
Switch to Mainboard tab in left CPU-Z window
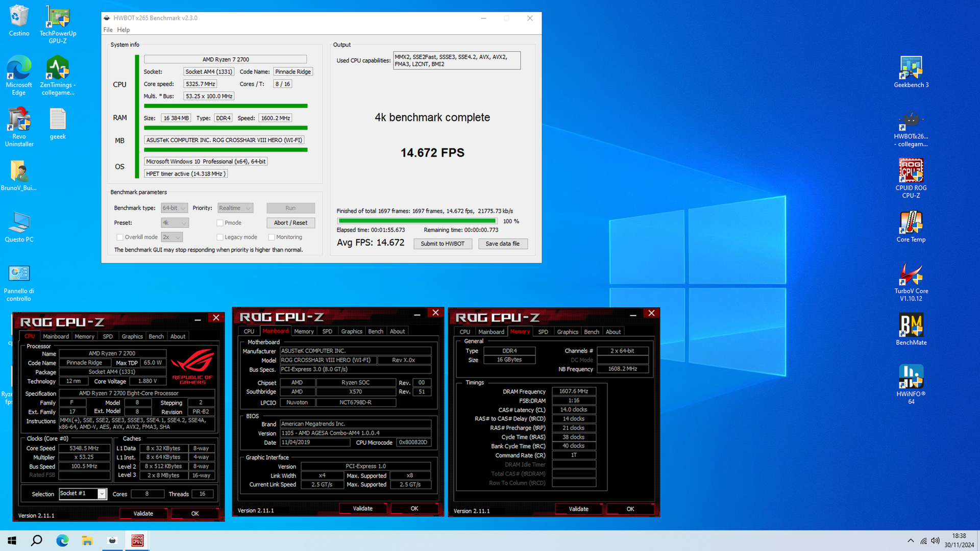click(x=56, y=336)
